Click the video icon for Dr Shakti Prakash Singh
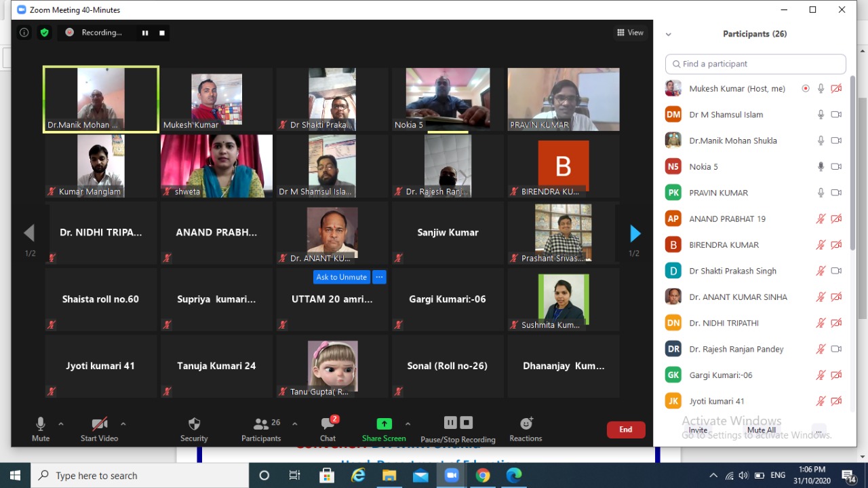Image resolution: width=868 pixels, height=488 pixels. [x=836, y=271]
